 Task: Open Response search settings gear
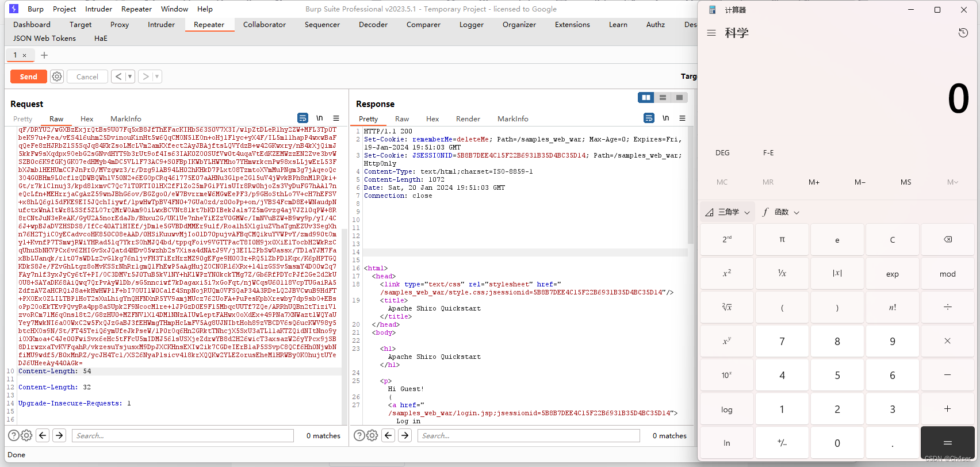(372, 436)
